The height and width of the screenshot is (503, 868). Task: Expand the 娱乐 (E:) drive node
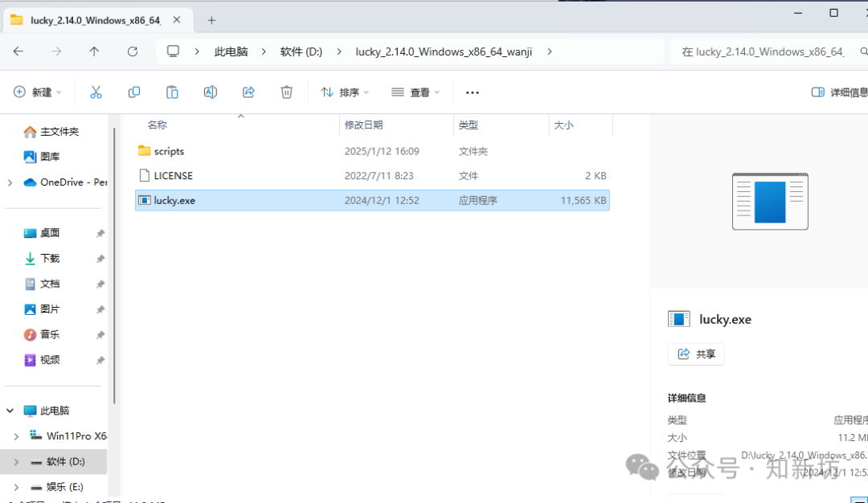[16, 487]
